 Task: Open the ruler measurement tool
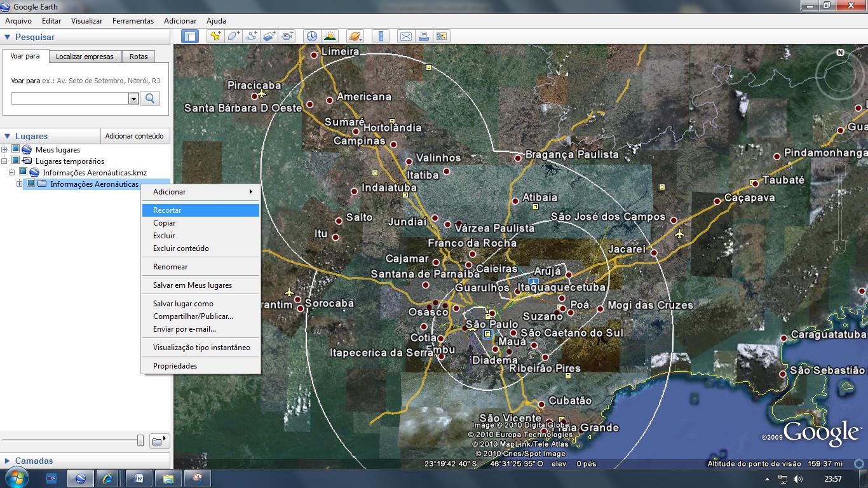pyautogui.click(x=381, y=36)
